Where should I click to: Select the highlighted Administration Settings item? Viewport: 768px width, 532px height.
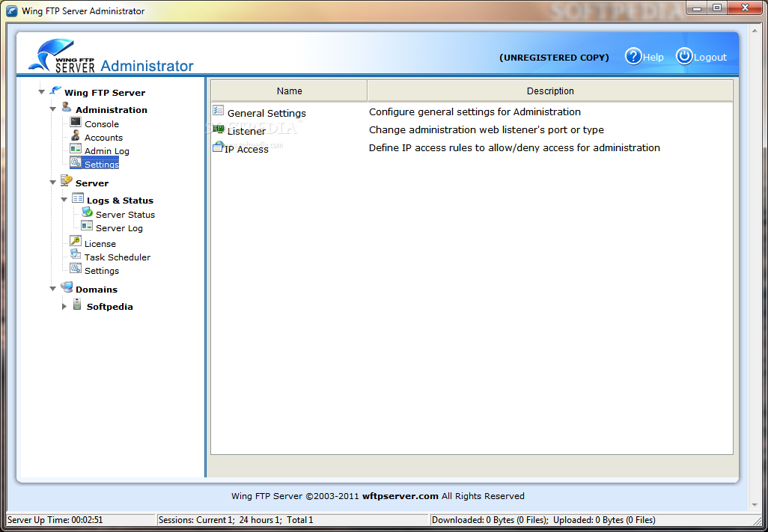[x=101, y=165]
